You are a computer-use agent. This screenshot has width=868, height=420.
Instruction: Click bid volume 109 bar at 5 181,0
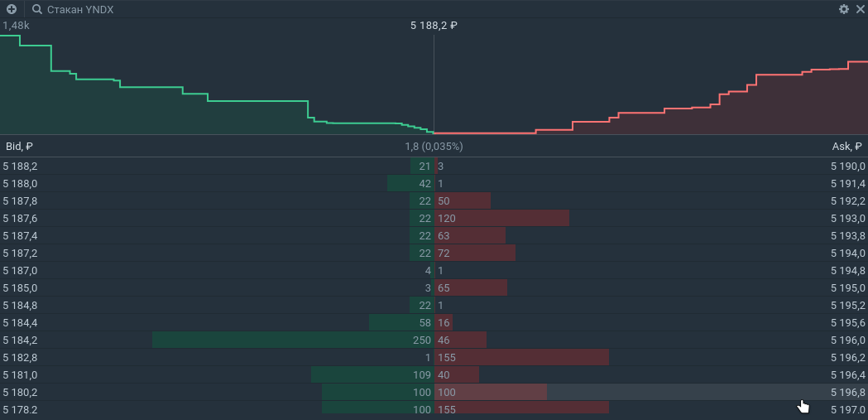372,375
